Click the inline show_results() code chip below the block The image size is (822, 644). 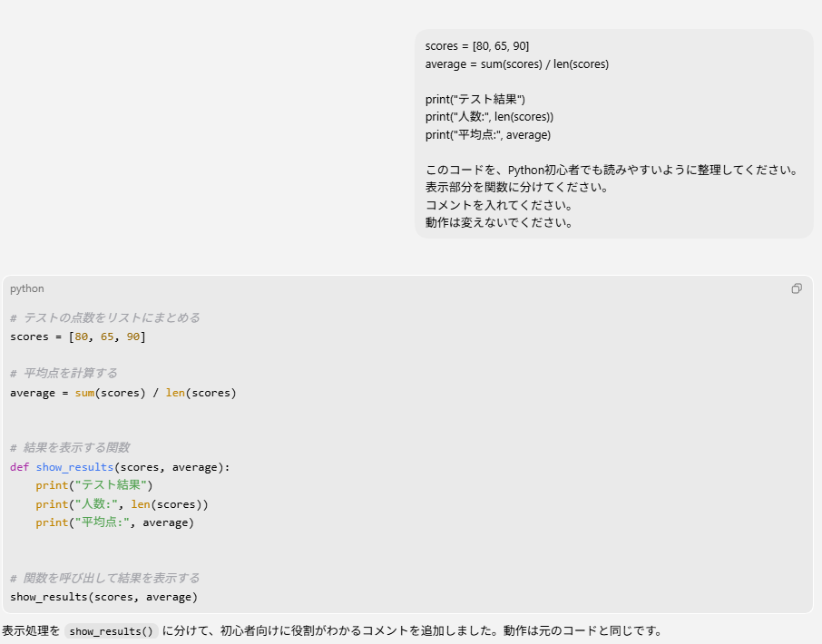[112, 631]
